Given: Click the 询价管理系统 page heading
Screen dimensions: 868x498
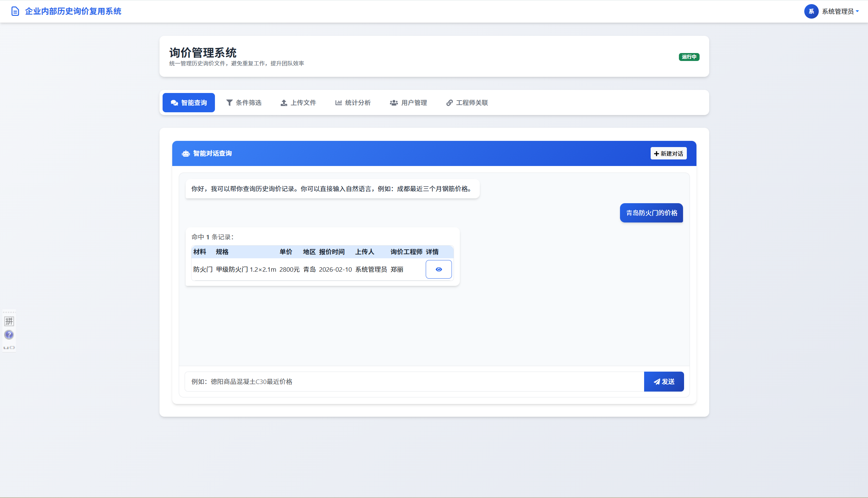Looking at the screenshot, I should [x=203, y=53].
